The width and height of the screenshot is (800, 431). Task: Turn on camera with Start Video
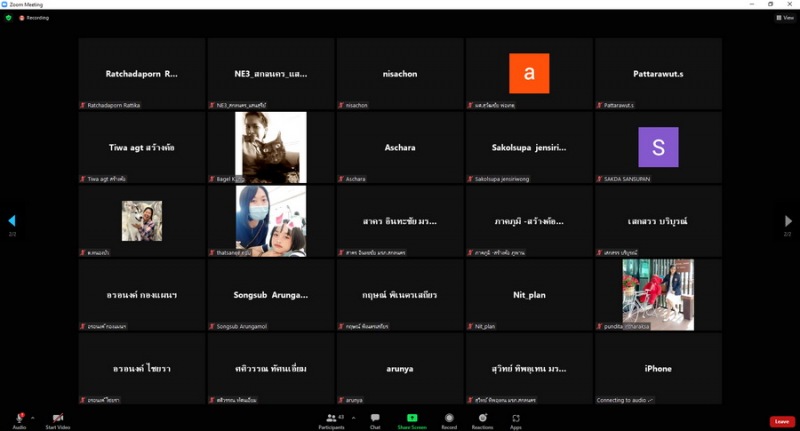[x=57, y=417]
